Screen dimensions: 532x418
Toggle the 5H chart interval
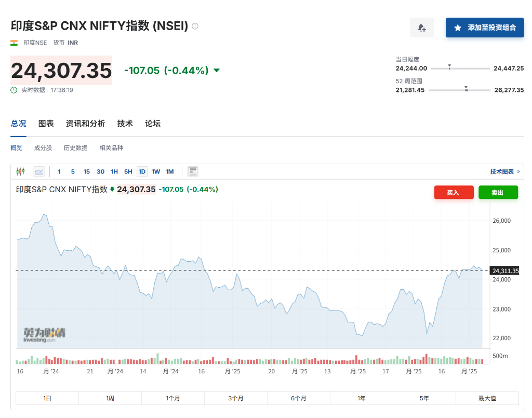[x=128, y=171]
